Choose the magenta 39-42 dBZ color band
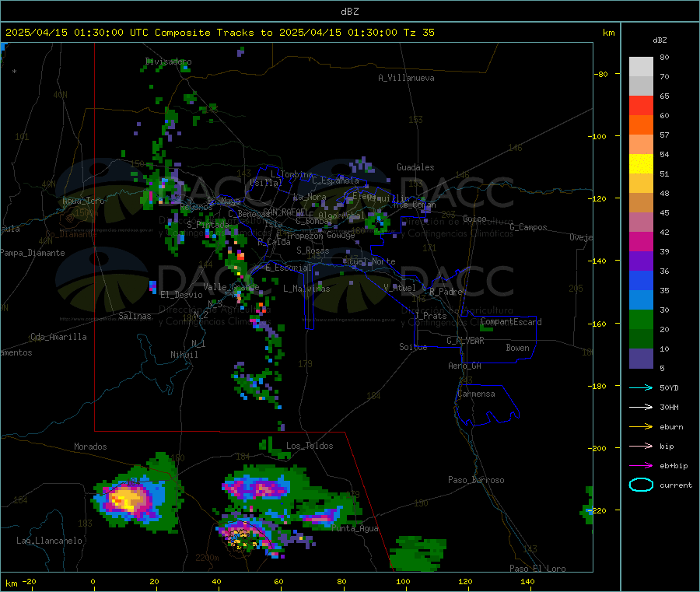Screen dimensions: 700x592 (x=641, y=242)
